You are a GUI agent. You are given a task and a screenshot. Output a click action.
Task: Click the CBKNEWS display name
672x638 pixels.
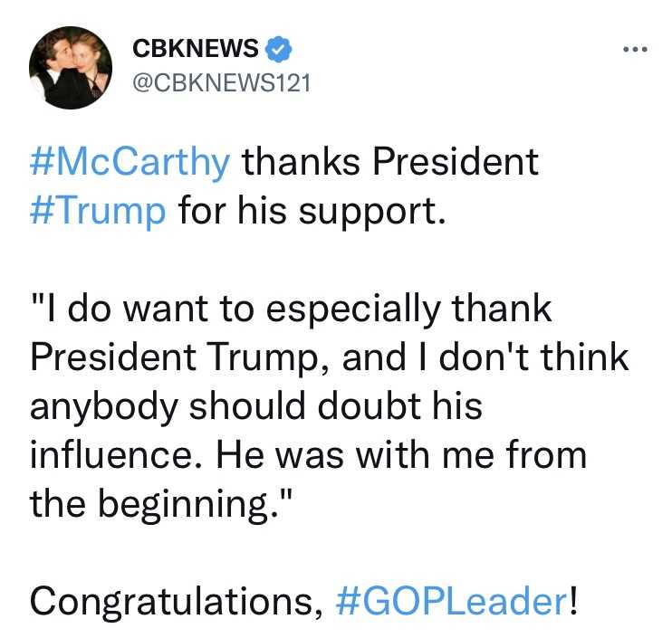pyautogui.click(x=196, y=48)
